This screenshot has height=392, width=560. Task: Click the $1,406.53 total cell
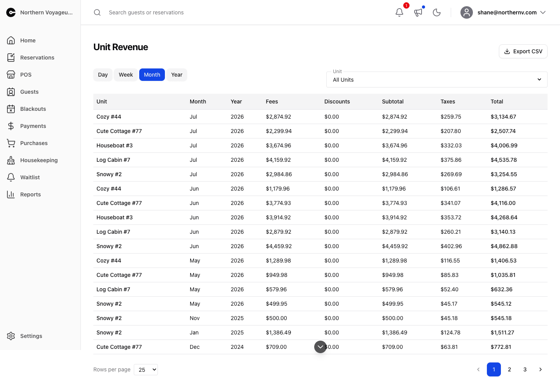coord(504,261)
